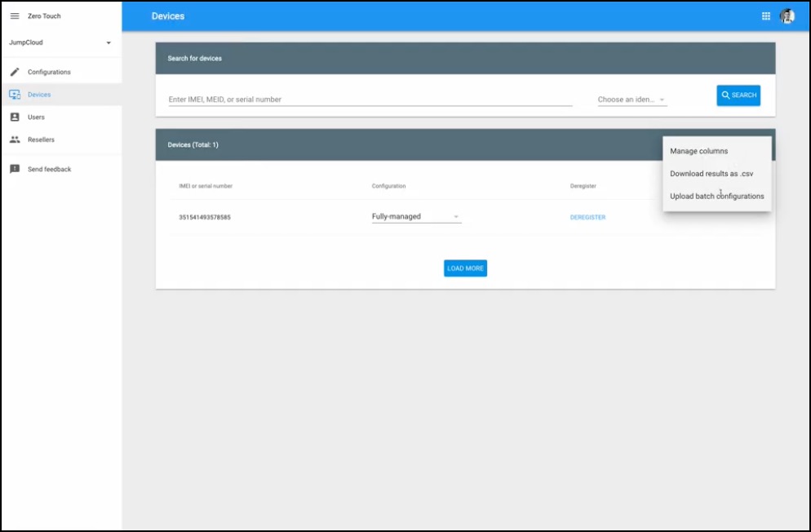Expand the JumpCloud account dropdown

pos(109,42)
